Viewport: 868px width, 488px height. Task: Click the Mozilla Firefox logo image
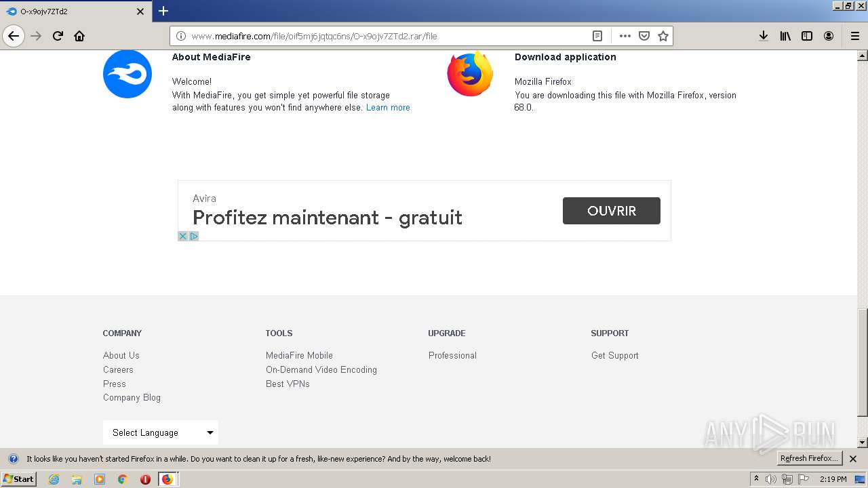(470, 73)
